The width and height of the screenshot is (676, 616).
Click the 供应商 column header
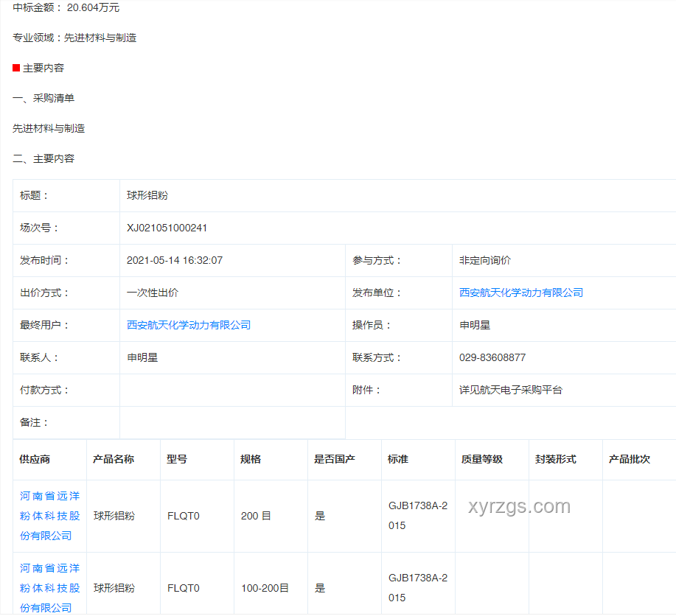click(35, 459)
